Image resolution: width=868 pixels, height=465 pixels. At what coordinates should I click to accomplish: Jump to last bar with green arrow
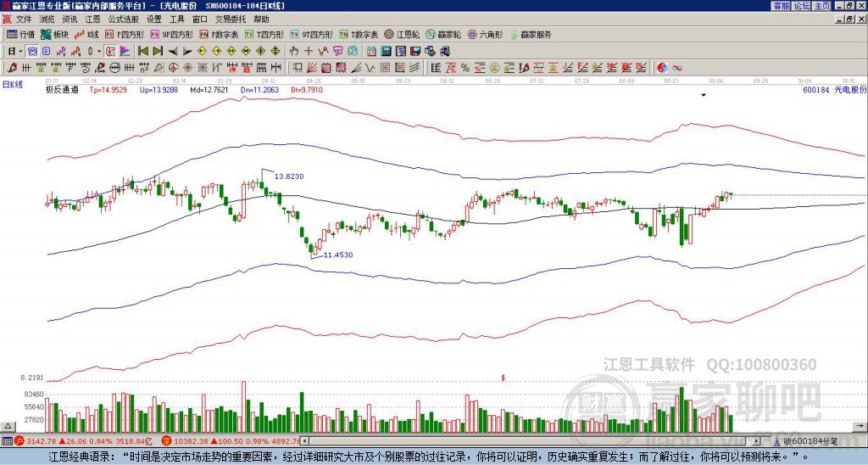tap(158, 51)
